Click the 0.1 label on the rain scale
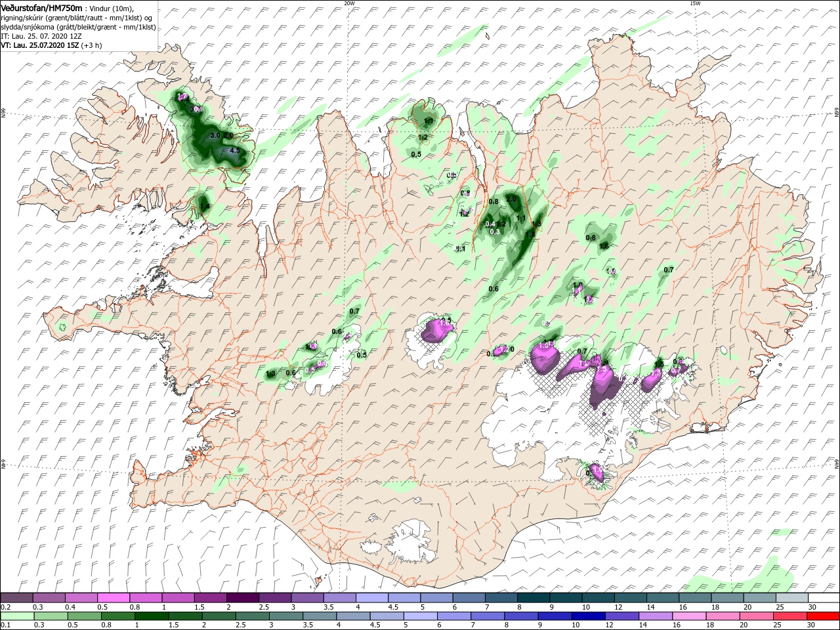Screen dimensions: 840x630 tap(5, 625)
